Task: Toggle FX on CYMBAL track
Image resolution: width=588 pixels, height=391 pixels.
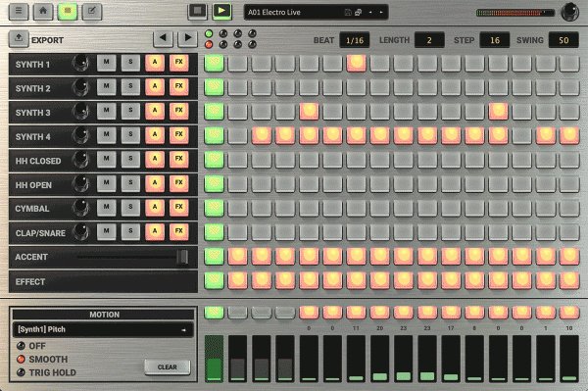Action: 179,208
